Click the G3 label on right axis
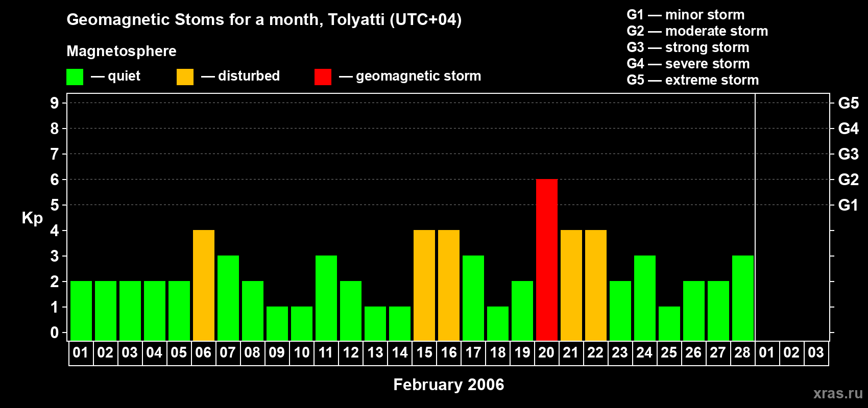This screenshot has height=408, width=868. (x=849, y=154)
